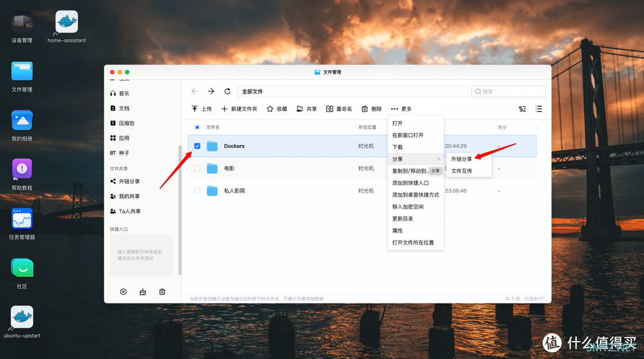644x359 pixels.
Task: Click the 共享 toolbar button
Action: click(306, 109)
